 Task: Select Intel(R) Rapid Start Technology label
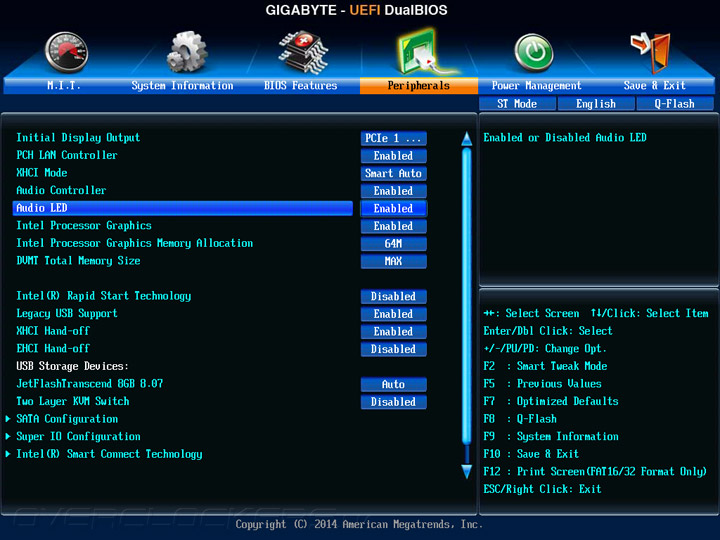[x=104, y=296]
